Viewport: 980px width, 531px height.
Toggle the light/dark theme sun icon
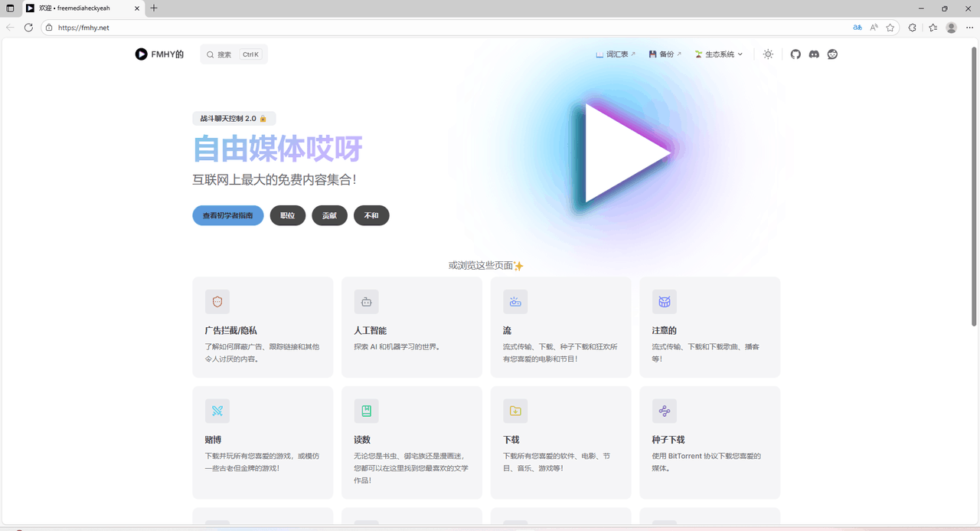click(768, 54)
